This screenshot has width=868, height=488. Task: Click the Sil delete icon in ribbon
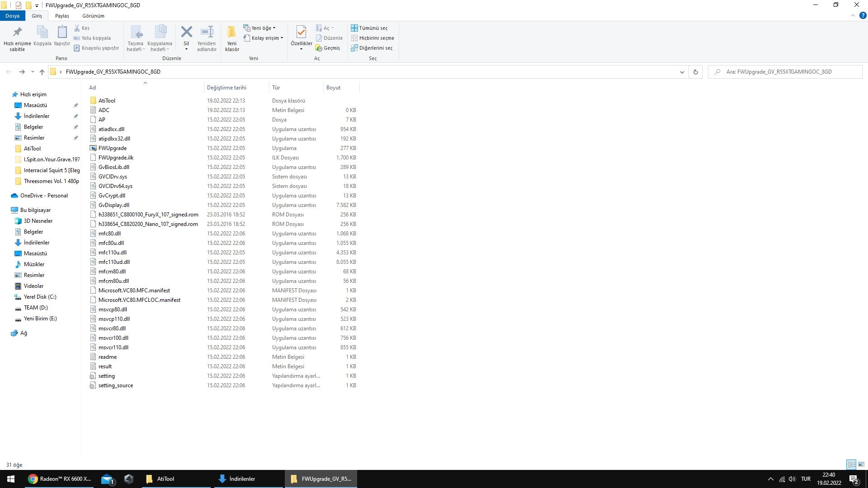(x=186, y=33)
